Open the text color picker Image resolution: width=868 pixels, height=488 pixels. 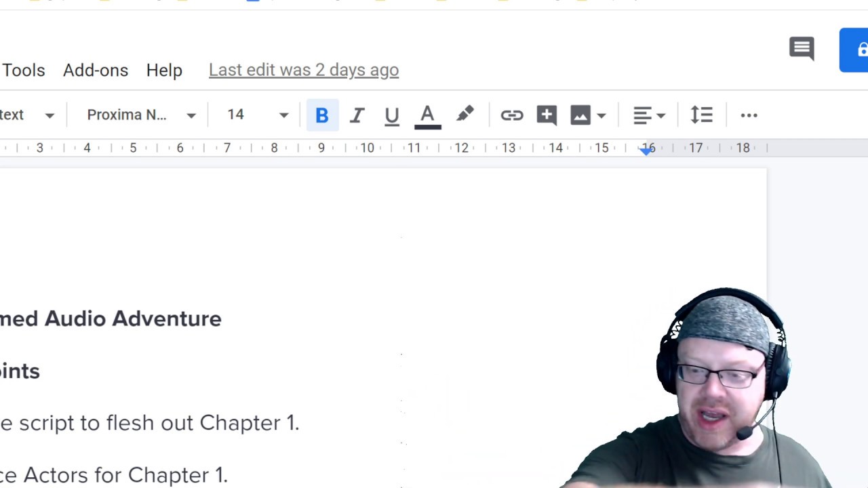coord(427,115)
